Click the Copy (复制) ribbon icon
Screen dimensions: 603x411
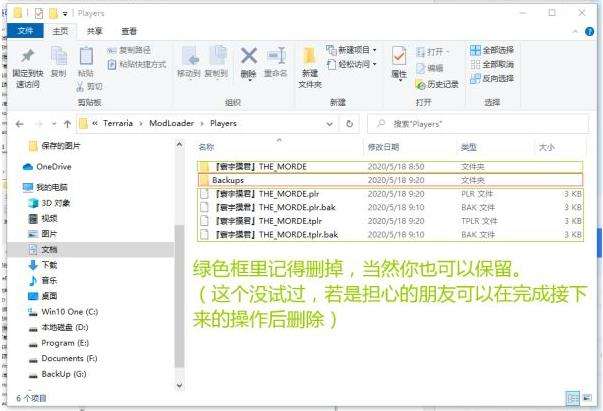(59, 56)
